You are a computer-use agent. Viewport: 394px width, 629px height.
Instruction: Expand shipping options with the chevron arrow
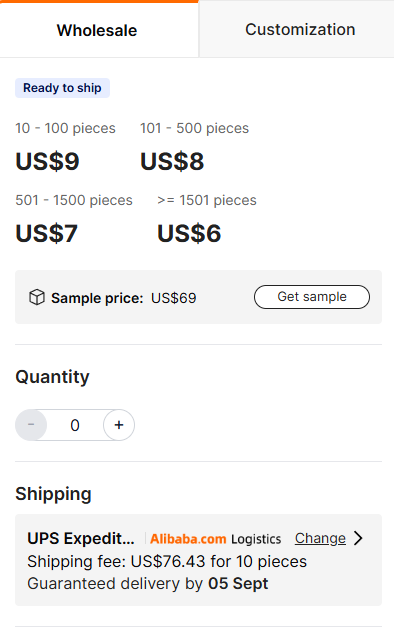(358, 538)
